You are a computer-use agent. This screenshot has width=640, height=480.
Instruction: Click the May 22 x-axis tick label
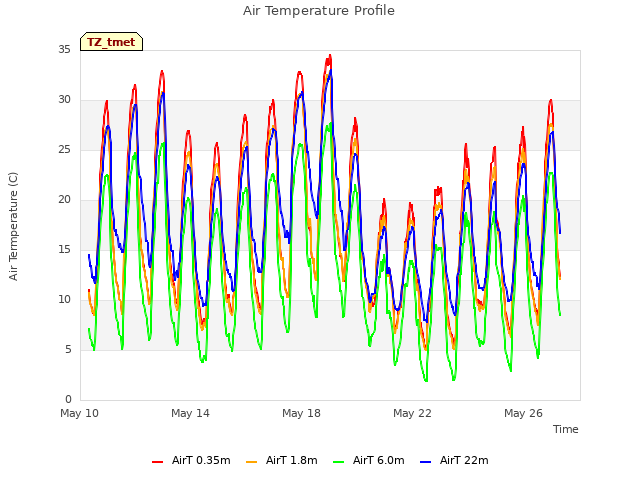(413, 413)
